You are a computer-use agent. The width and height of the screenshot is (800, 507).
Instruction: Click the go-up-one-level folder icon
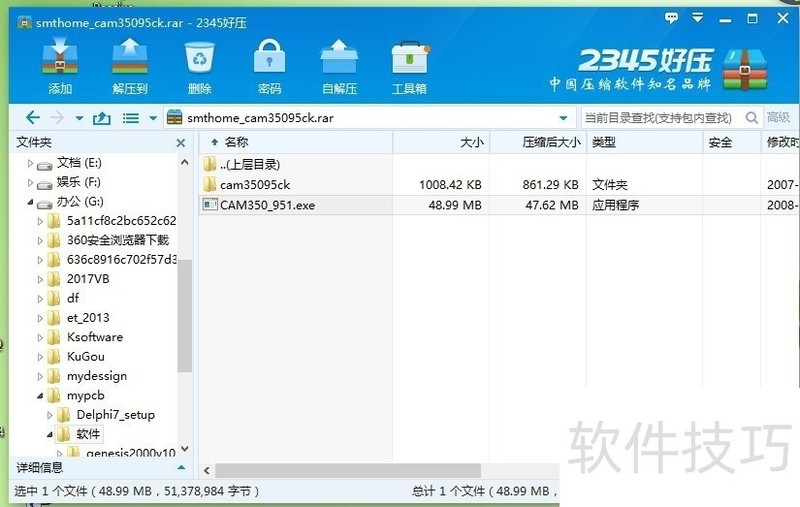102,118
